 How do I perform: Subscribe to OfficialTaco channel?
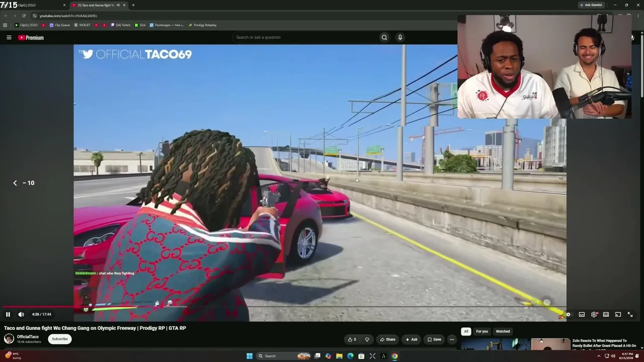coord(59,339)
